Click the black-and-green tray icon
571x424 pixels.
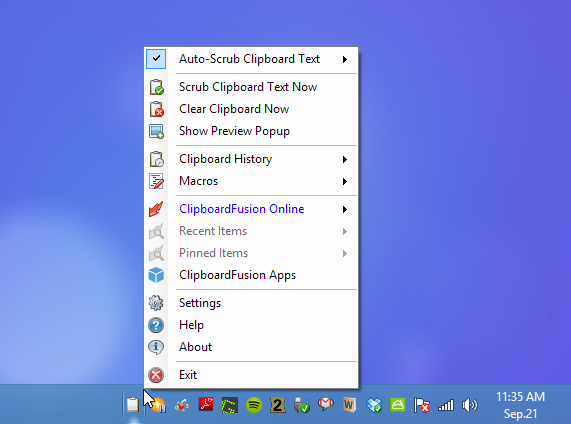pyautogui.click(x=230, y=405)
